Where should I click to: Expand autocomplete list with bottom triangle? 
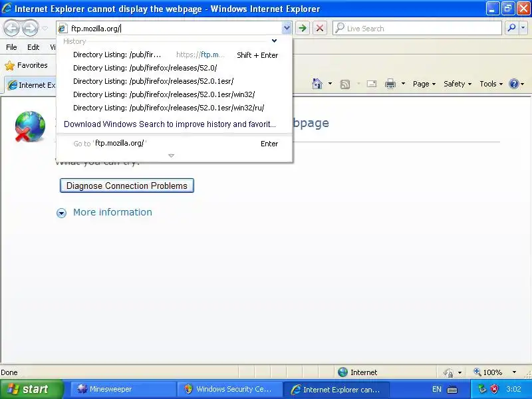click(x=172, y=156)
